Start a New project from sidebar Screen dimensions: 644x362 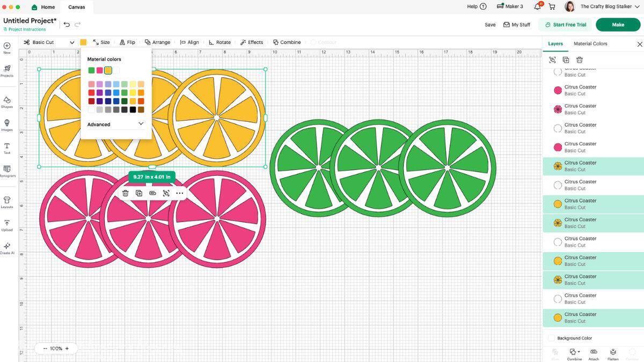(x=7, y=48)
